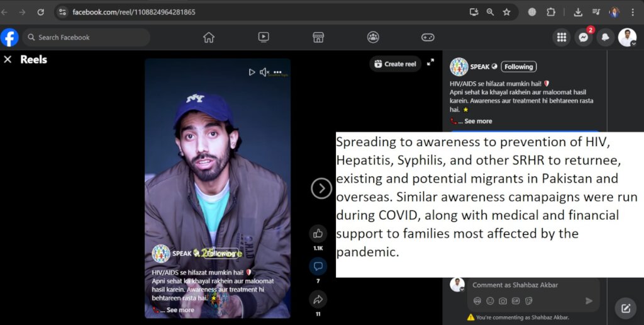Click the Share arrow icon on the reel
The width and height of the screenshot is (644, 325).
[318, 299]
